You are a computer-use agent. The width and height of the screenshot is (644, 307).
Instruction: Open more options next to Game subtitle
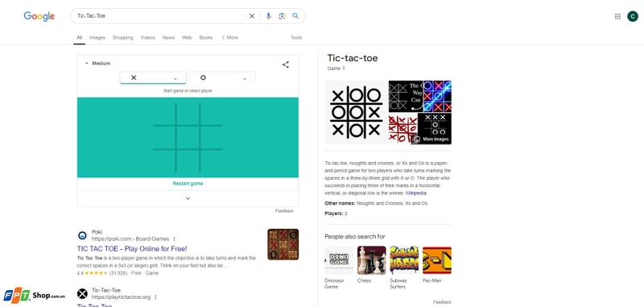[x=344, y=68]
